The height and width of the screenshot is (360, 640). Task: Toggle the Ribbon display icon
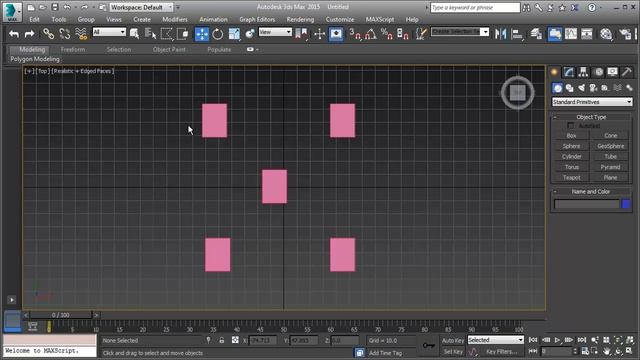tap(555, 34)
